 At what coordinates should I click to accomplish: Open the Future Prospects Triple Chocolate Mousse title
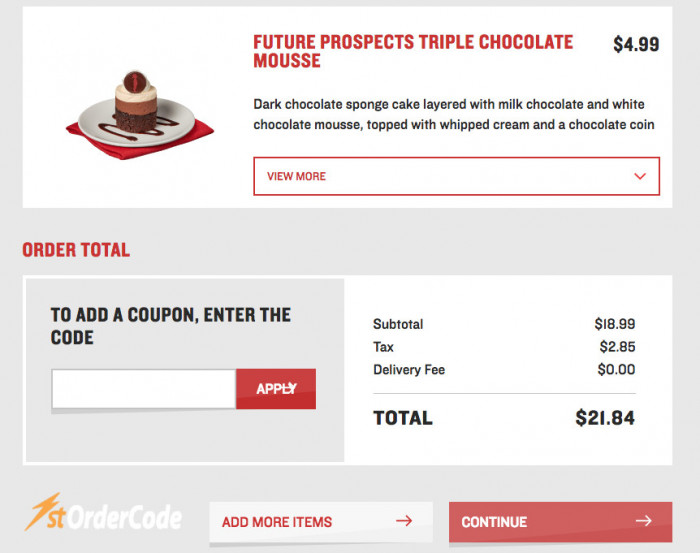pos(413,51)
